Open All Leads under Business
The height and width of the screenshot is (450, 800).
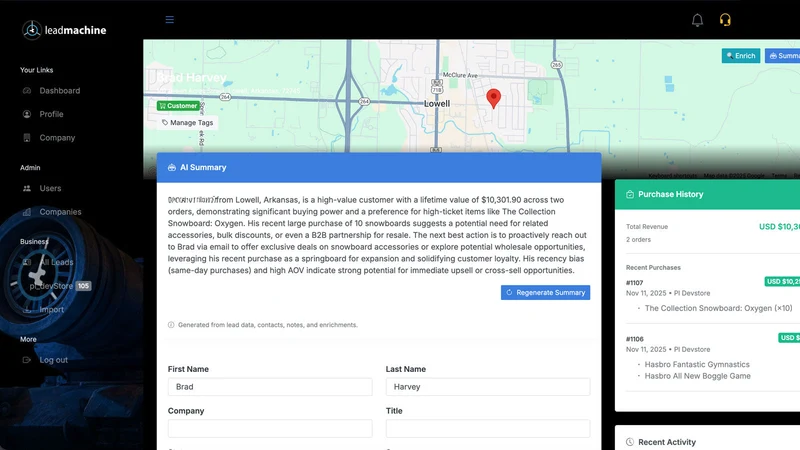pos(57,262)
